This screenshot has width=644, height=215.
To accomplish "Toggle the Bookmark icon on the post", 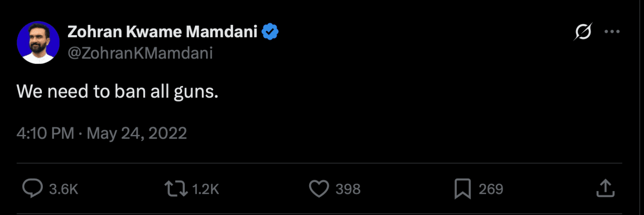I will (462, 188).
